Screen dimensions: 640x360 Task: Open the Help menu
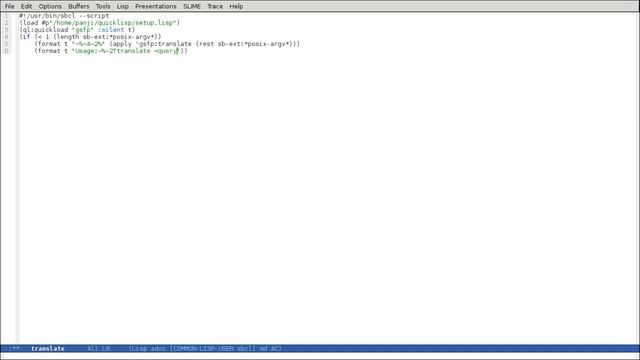[236, 6]
